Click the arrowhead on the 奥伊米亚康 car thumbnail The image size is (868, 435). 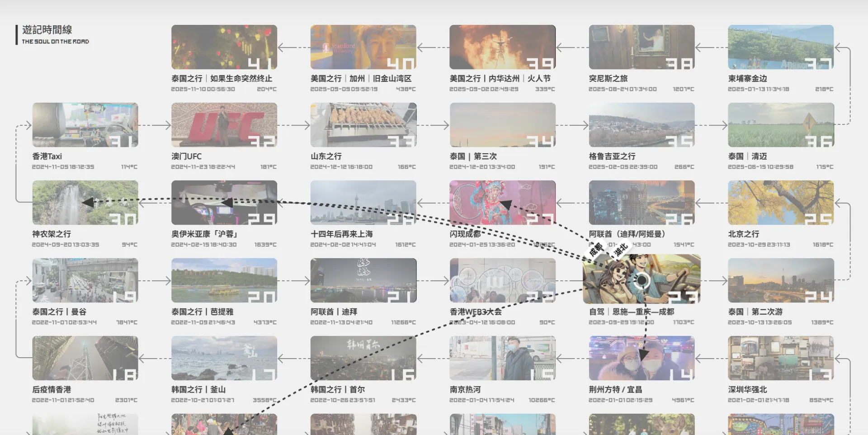227,202
